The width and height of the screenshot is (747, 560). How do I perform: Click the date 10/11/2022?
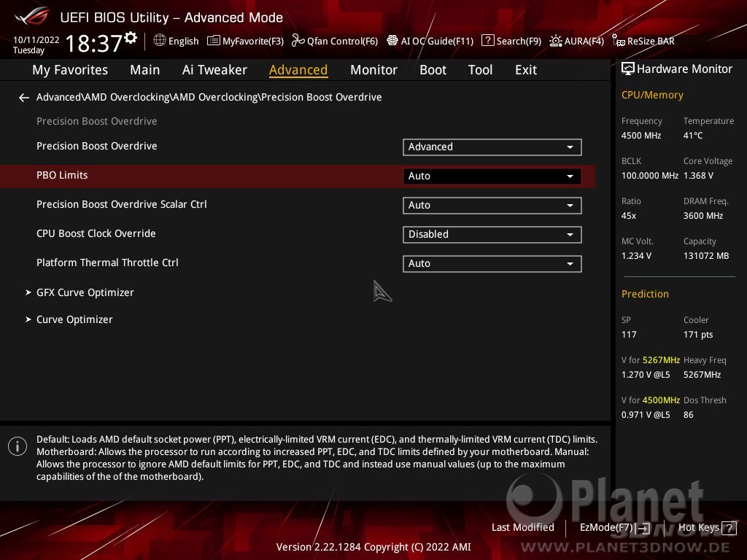(36, 40)
